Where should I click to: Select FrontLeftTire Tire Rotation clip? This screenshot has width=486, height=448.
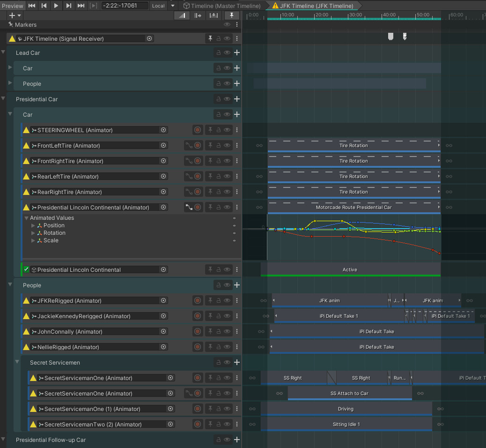point(354,146)
